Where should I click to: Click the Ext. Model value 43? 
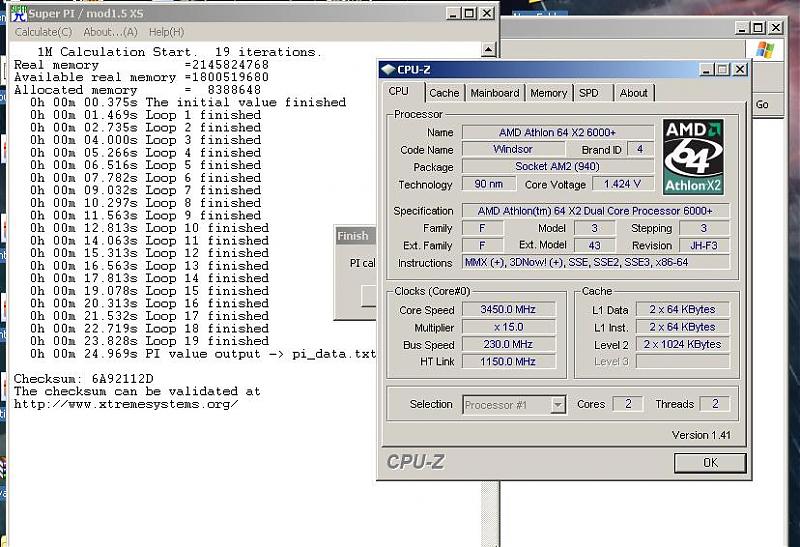594,245
